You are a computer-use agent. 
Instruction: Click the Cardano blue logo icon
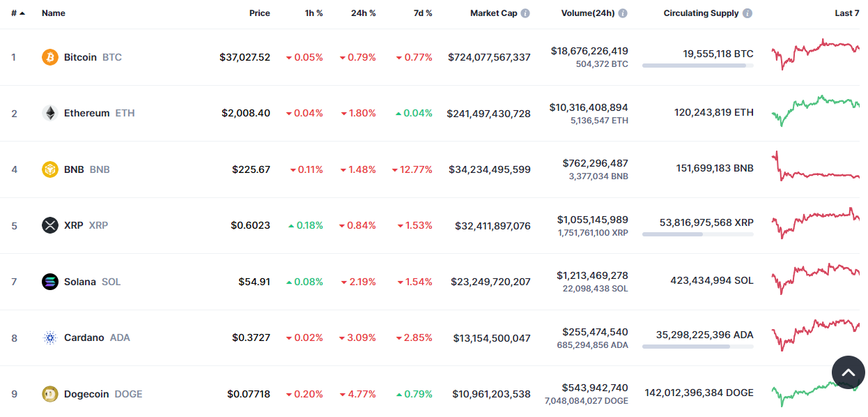(50, 338)
